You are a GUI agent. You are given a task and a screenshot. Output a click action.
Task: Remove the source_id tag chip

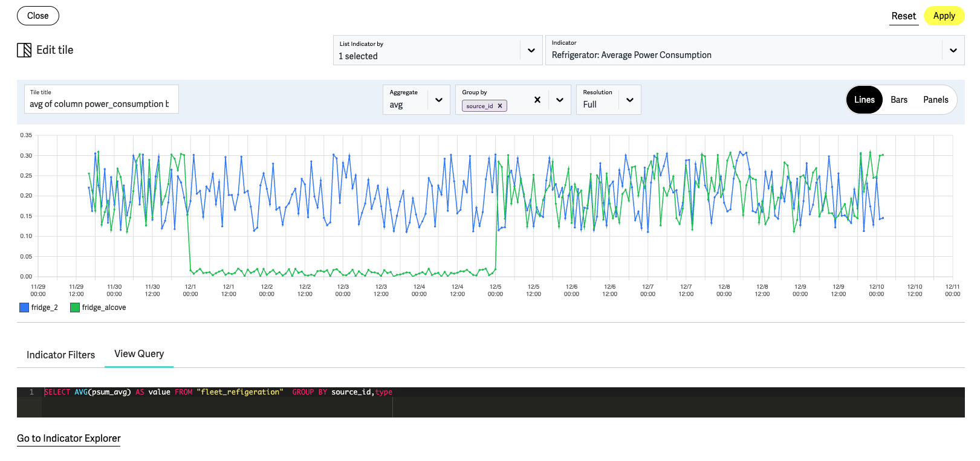[500, 106]
